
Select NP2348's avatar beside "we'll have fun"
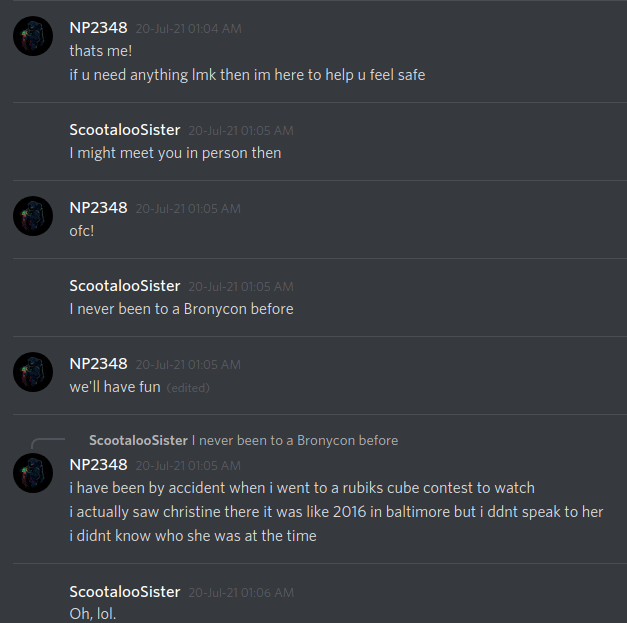33,372
